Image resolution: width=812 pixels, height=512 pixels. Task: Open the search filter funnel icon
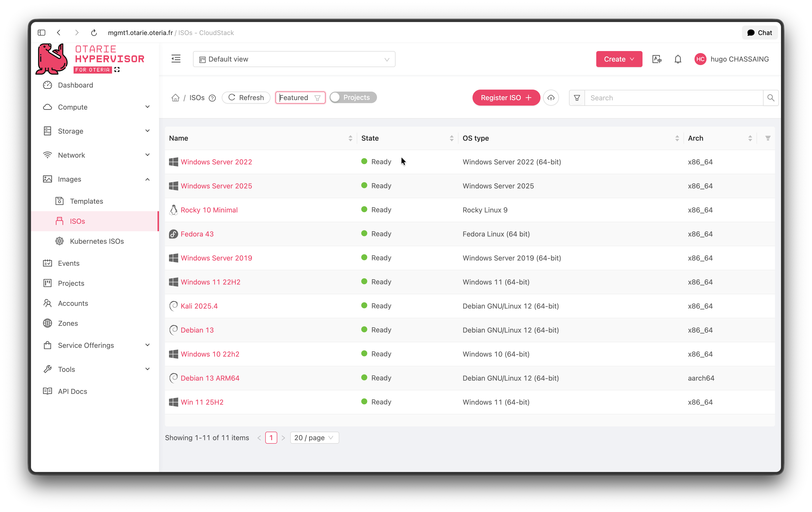[x=577, y=98]
